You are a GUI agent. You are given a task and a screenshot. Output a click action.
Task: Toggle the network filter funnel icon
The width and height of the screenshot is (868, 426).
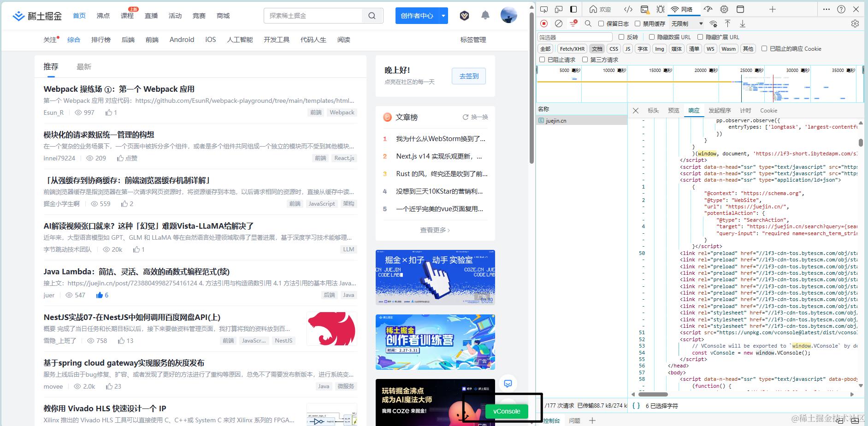tap(573, 24)
